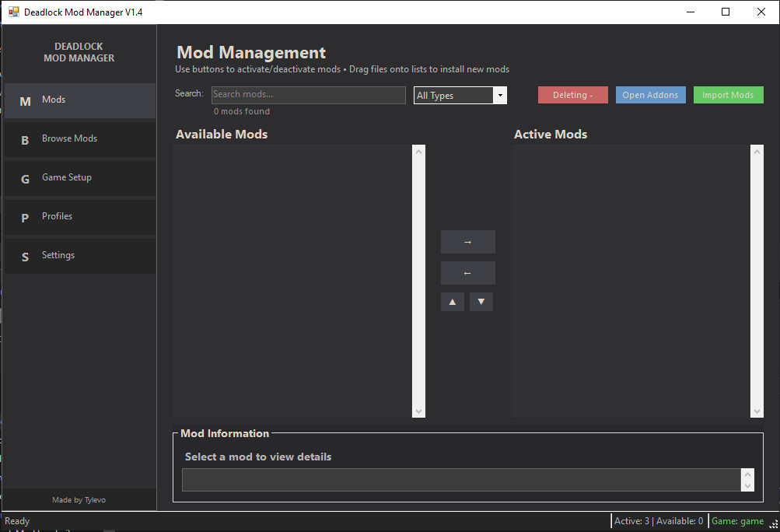Screen dimensions: 780x532
Task: Click the Mod Information details text box
Action: [462, 480]
